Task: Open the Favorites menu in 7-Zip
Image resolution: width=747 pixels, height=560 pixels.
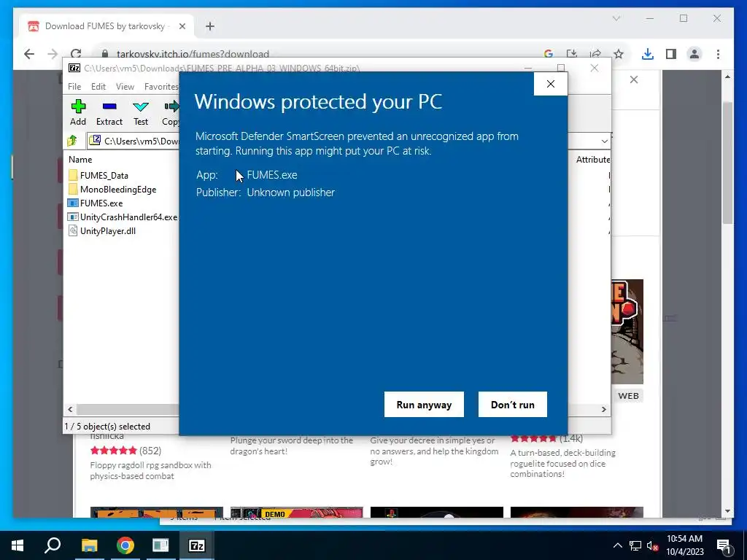Action: click(161, 86)
